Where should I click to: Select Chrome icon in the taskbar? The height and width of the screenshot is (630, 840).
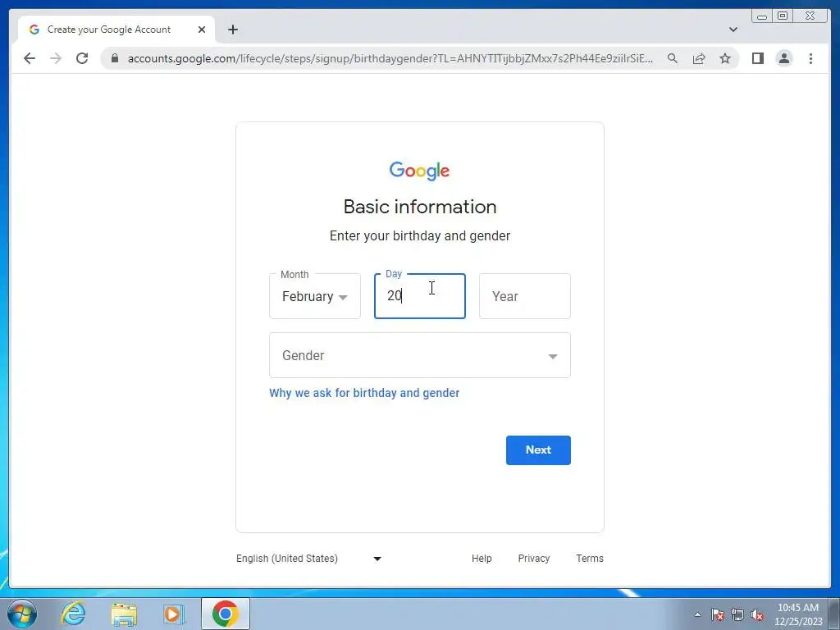[x=226, y=614]
